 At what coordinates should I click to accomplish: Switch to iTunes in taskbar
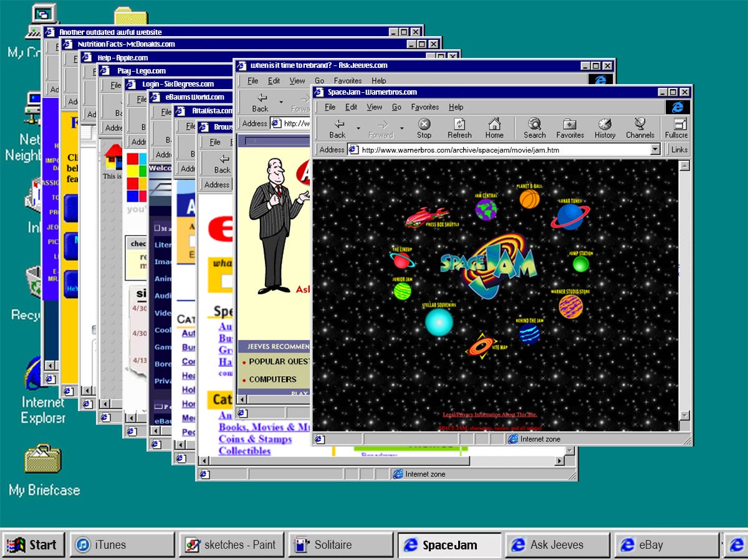122,545
